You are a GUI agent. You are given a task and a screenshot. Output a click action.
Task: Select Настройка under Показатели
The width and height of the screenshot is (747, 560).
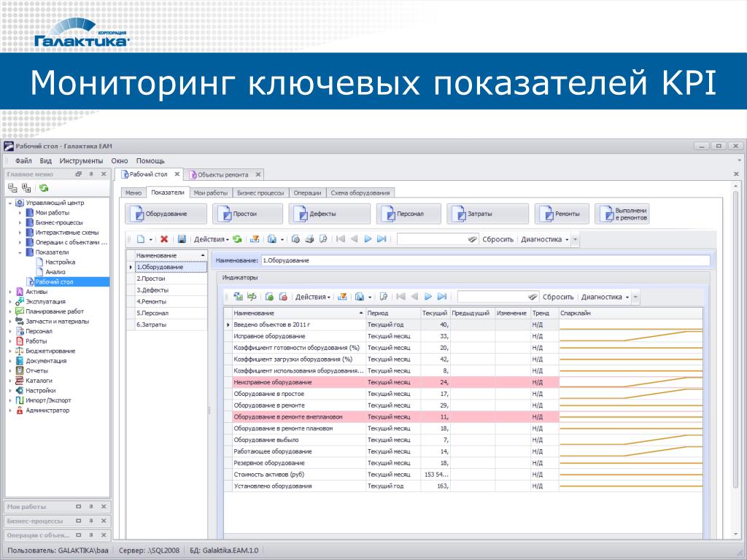coord(60,262)
